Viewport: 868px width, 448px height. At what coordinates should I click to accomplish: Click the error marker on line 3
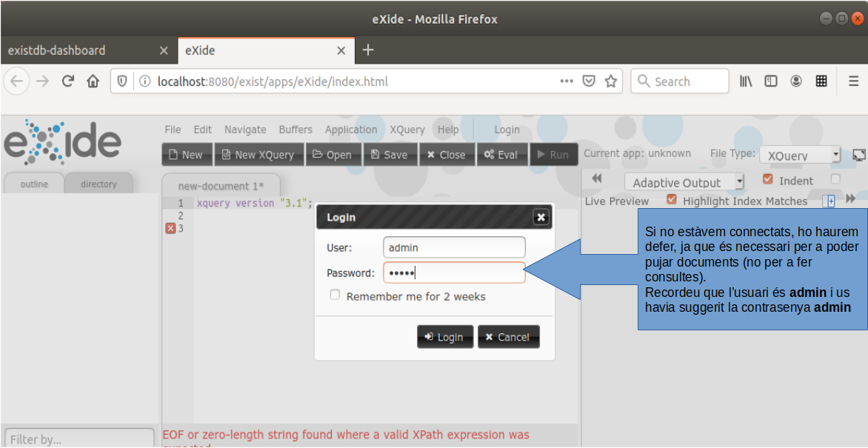170,228
